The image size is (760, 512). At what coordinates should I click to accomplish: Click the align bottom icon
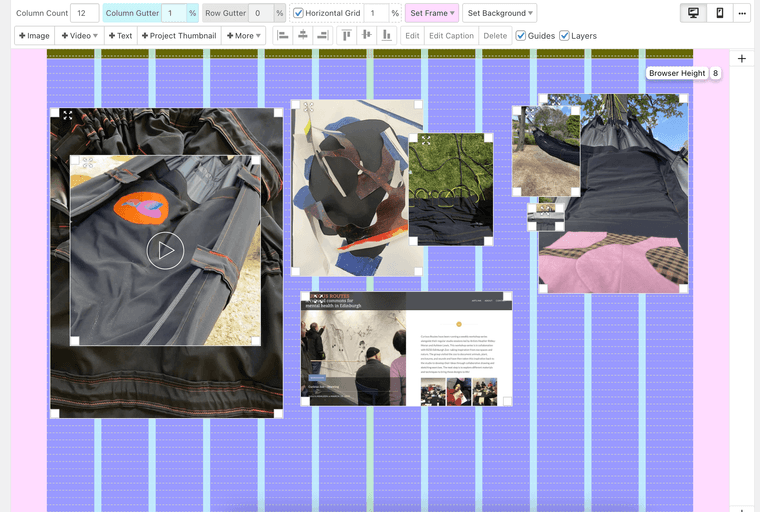[386, 36]
